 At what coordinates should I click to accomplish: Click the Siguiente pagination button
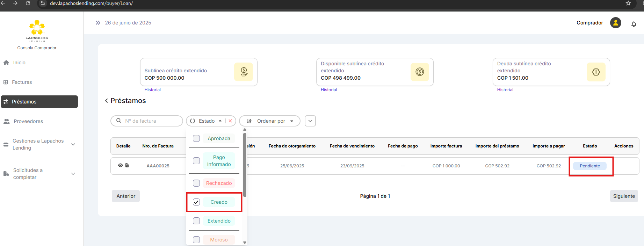pos(624,196)
